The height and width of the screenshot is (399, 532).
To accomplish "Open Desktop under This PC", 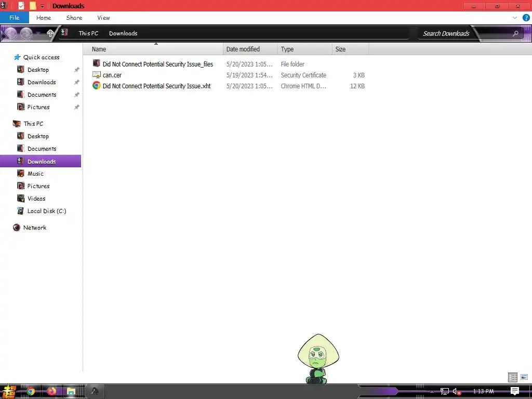I will [x=38, y=136].
